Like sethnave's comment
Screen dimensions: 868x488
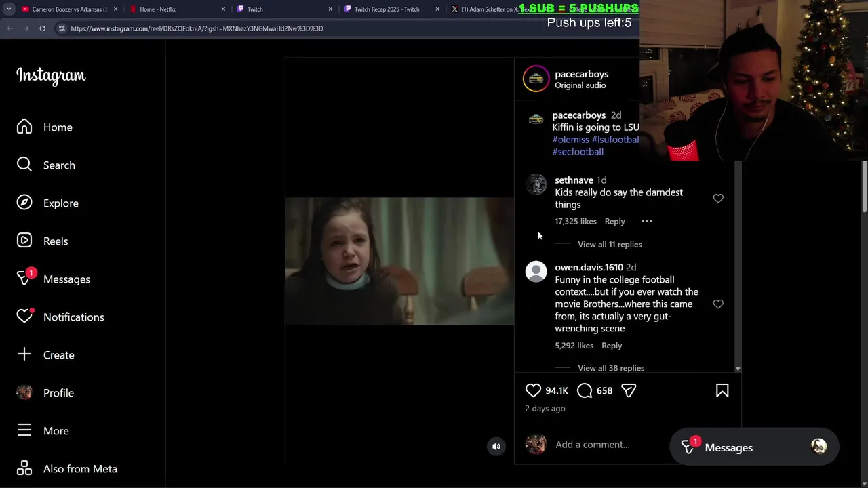718,198
